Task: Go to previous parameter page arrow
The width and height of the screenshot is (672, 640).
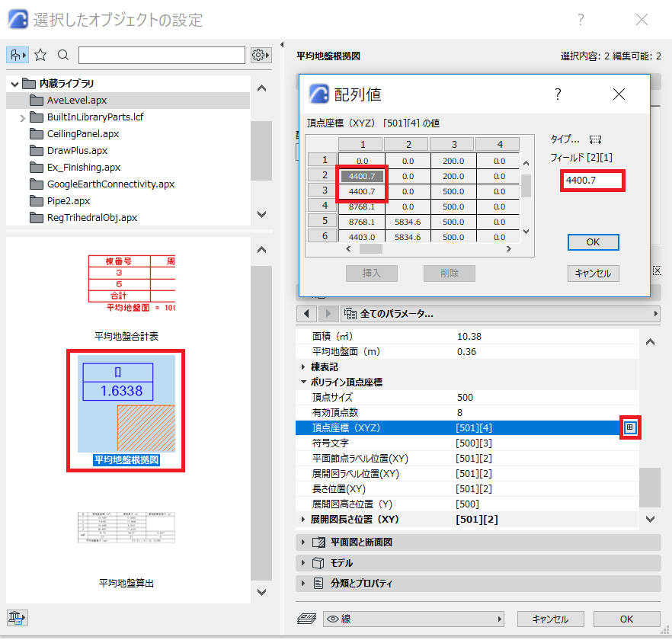Action: pyautogui.click(x=306, y=314)
